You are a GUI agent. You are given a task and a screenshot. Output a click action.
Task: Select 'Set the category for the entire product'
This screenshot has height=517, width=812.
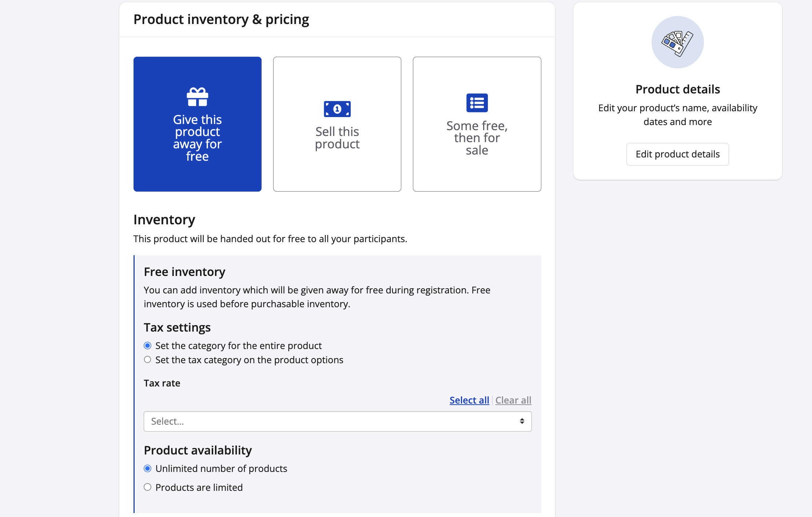click(x=147, y=345)
